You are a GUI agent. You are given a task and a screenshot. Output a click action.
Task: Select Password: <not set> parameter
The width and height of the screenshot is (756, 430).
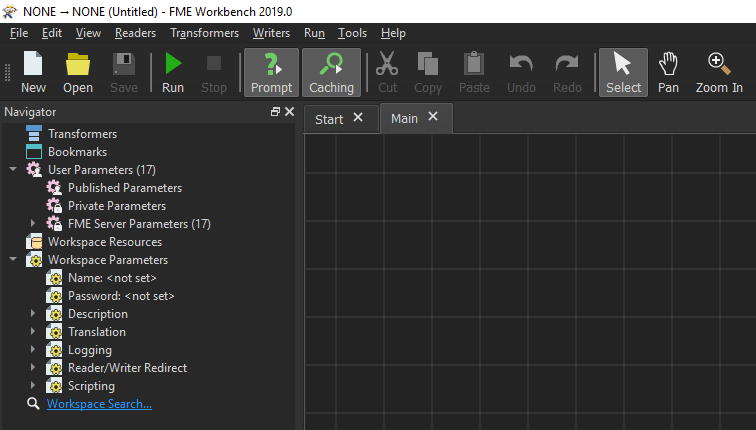(121, 296)
